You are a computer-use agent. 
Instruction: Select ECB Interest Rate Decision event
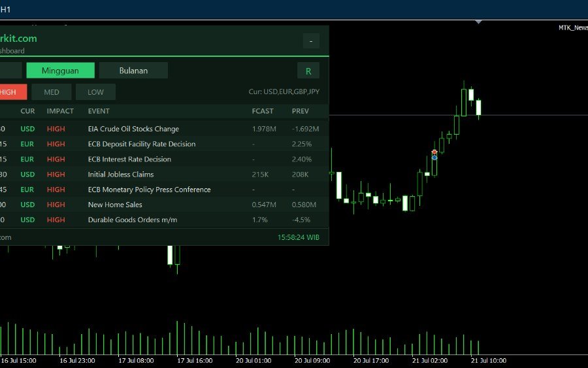tap(129, 159)
